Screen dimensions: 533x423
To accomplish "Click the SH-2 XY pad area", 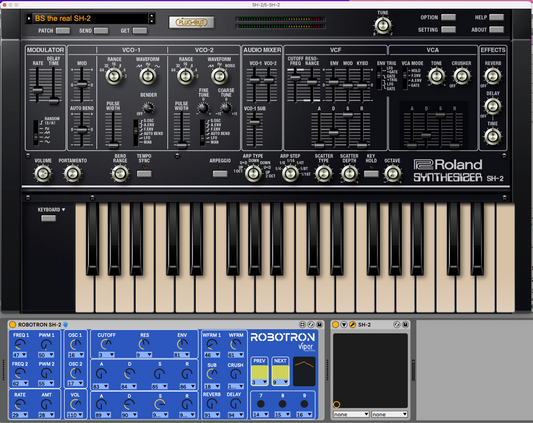I will [x=370, y=370].
